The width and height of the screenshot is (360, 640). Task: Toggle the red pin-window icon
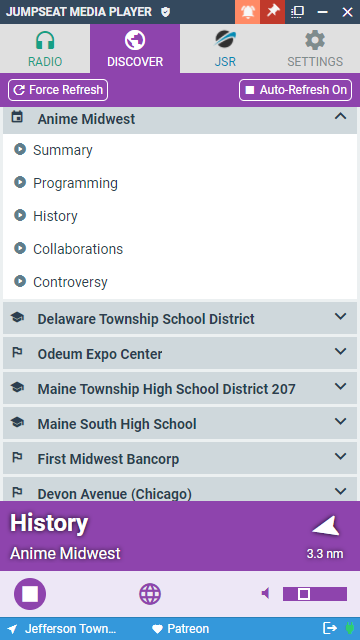coord(272,12)
